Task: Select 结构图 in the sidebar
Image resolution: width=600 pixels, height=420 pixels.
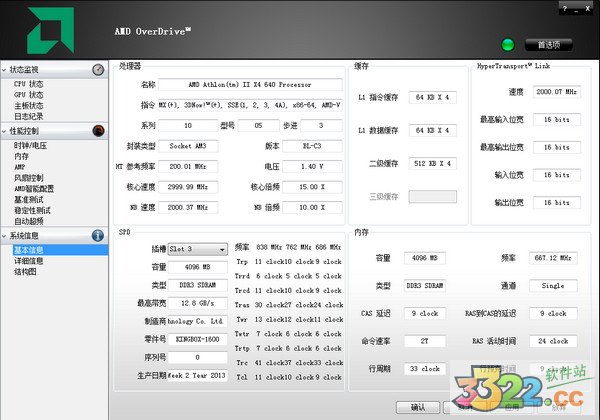Action: click(x=25, y=272)
